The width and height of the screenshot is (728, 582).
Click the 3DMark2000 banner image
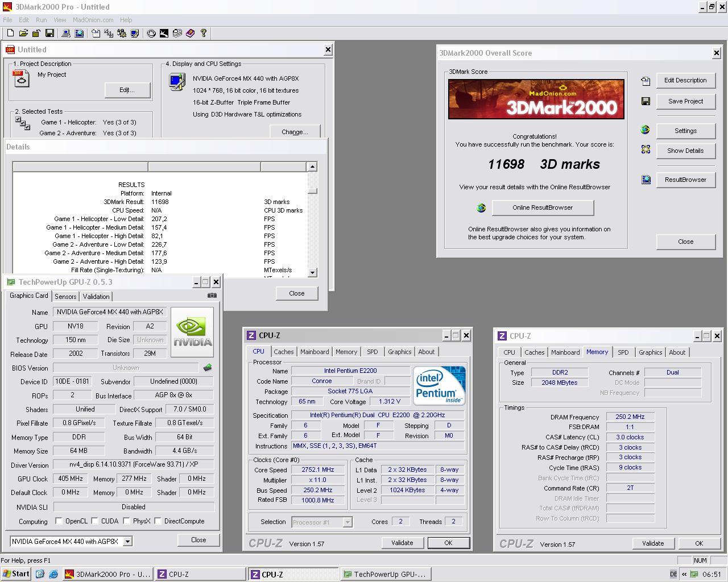click(536, 99)
